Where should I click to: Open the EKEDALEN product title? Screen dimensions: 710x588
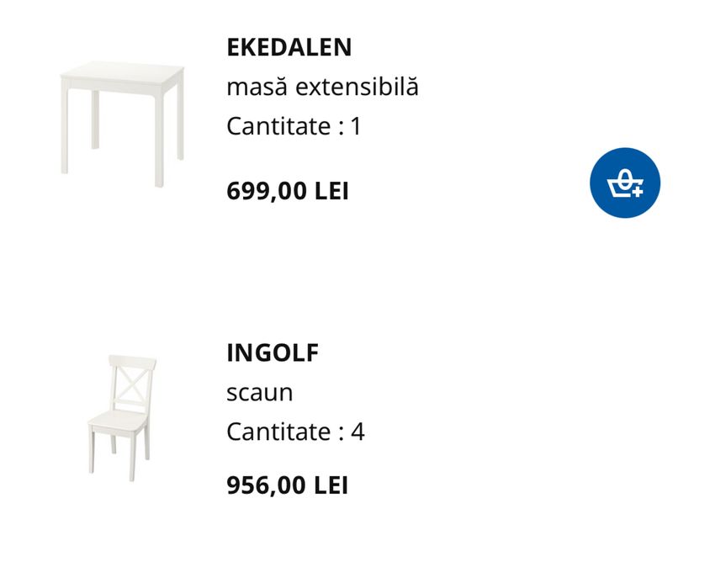(289, 48)
